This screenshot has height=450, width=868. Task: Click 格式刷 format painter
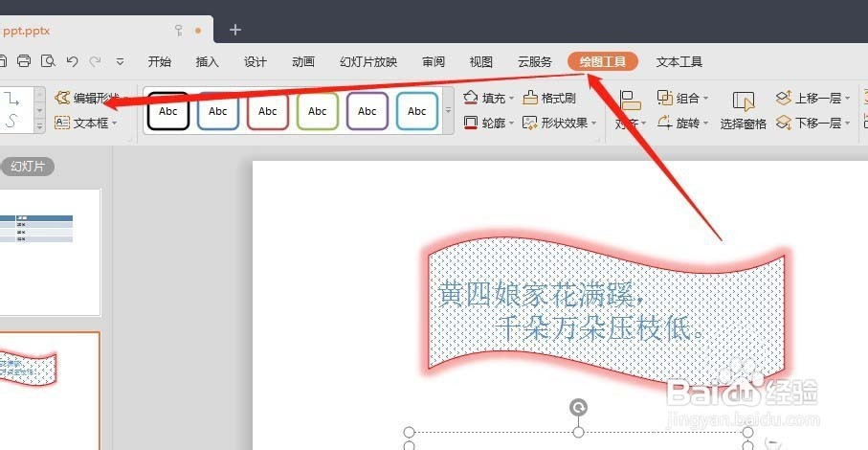[549, 98]
